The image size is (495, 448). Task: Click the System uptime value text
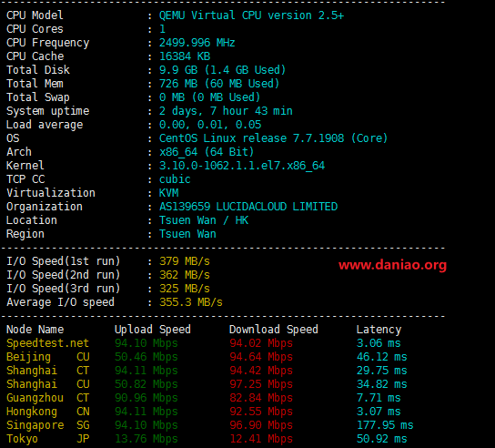pyautogui.click(x=226, y=111)
